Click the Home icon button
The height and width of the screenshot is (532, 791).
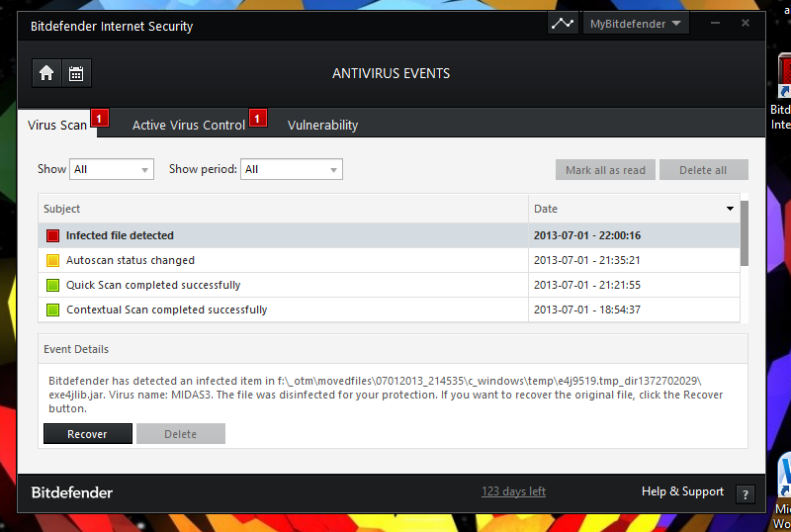pos(45,72)
